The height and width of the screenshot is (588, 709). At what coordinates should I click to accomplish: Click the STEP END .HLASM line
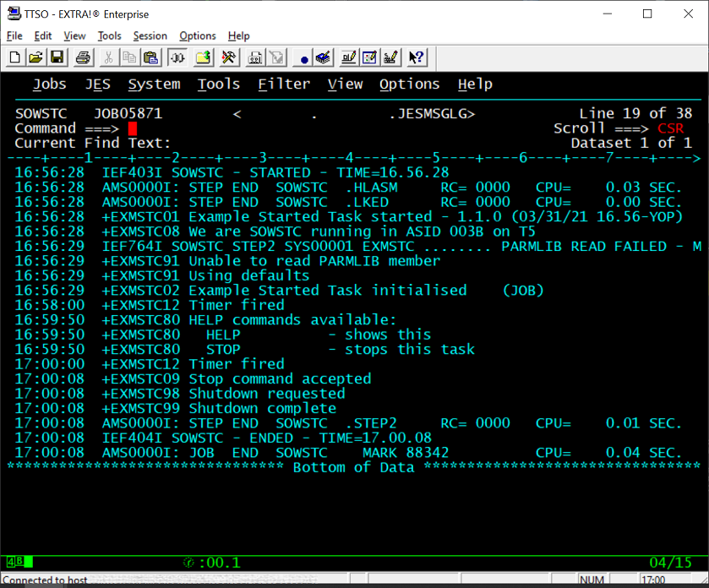click(348, 188)
